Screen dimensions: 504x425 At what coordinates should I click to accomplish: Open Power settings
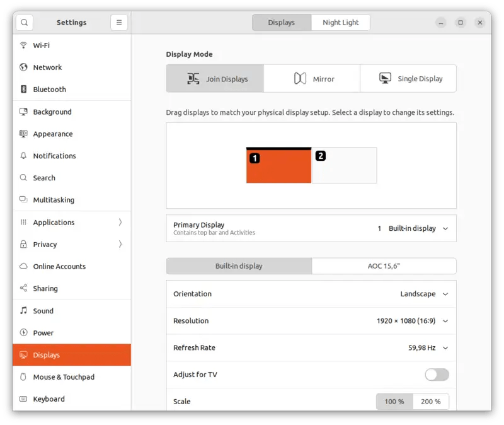43,333
